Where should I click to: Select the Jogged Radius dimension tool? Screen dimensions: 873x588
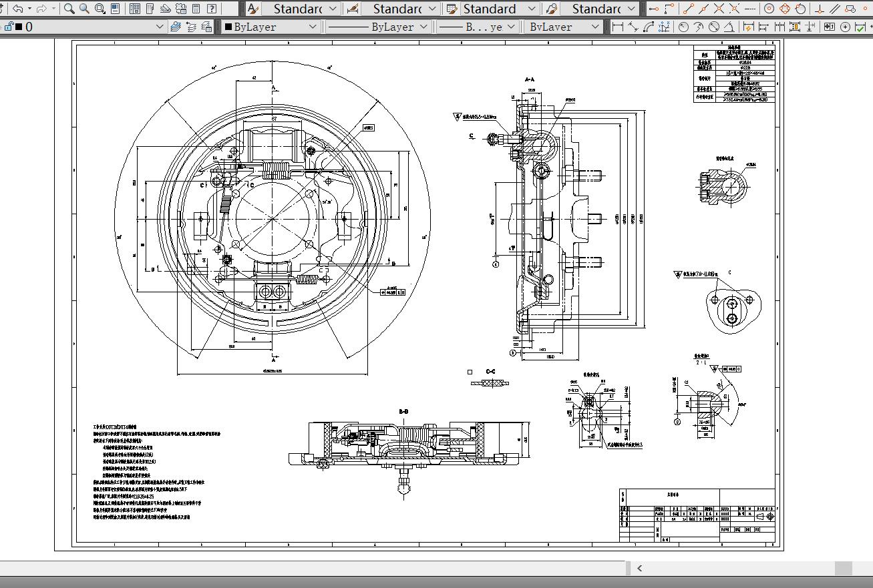point(699,27)
